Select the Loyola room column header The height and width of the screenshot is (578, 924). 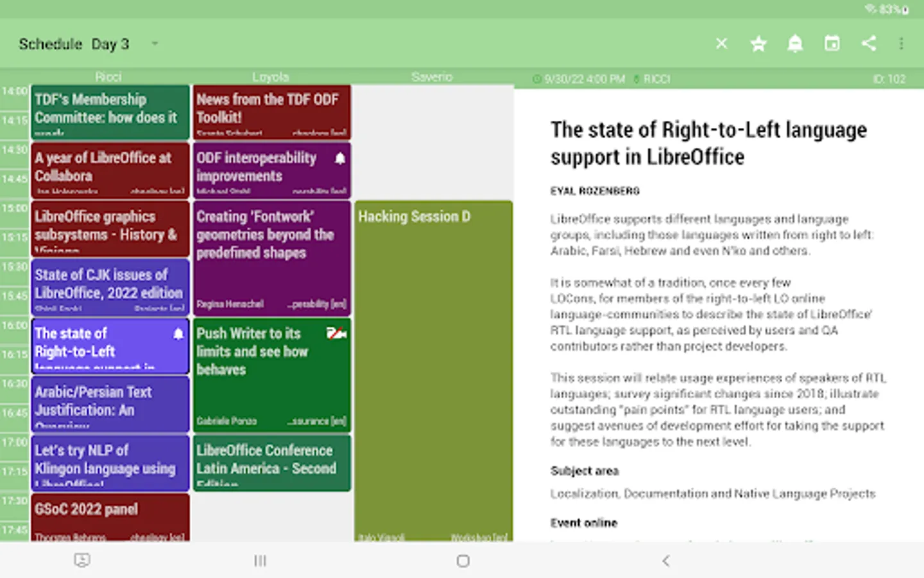pyautogui.click(x=270, y=77)
